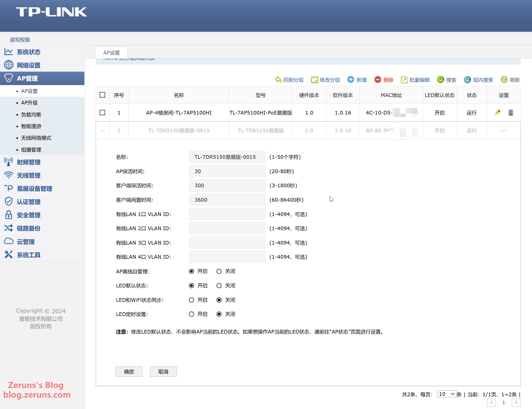
Task: Collapse the AP管理 sidebar section
Action: tap(42, 78)
